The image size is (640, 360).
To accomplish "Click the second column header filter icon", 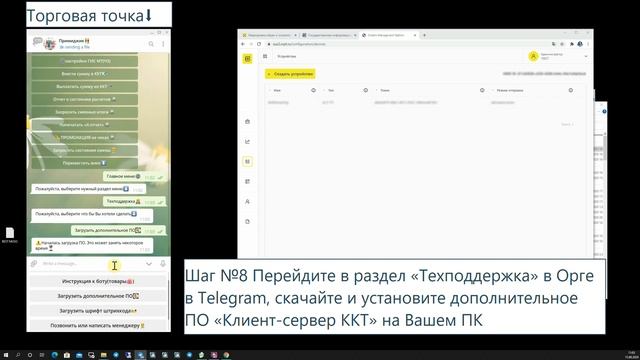I will 366,90.
